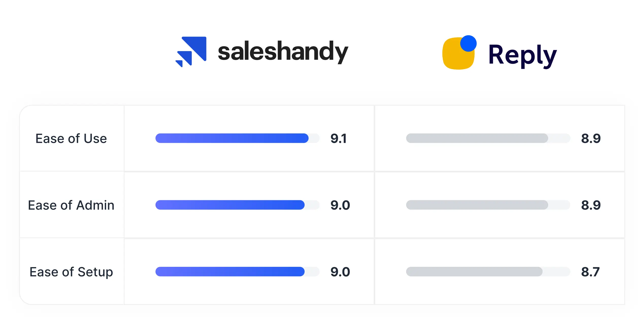The width and height of the screenshot is (644, 324).
Task: Select the Ease of Setup row label
Action: pos(71,272)
